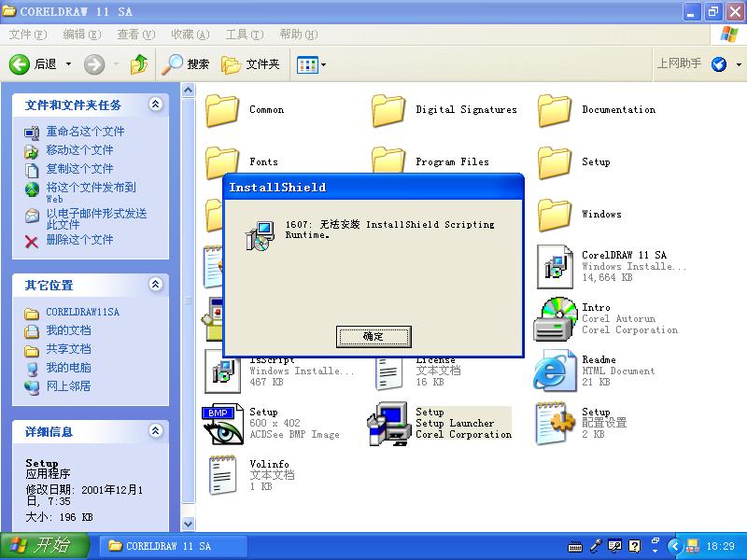The width and height of the screenshot is (747, 560).
Task: Open the 帮助 menu
Action: click(x=299, y=35)
